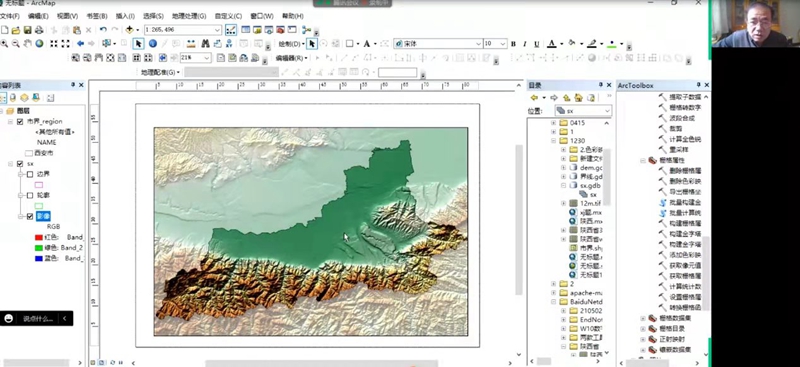Open the map scale 1:265,496 dropdown
800x367 pixels.
[217, 30]
